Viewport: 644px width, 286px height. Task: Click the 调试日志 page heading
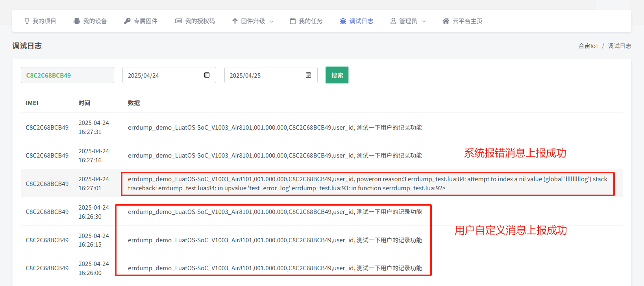click(x=27, y=46)
